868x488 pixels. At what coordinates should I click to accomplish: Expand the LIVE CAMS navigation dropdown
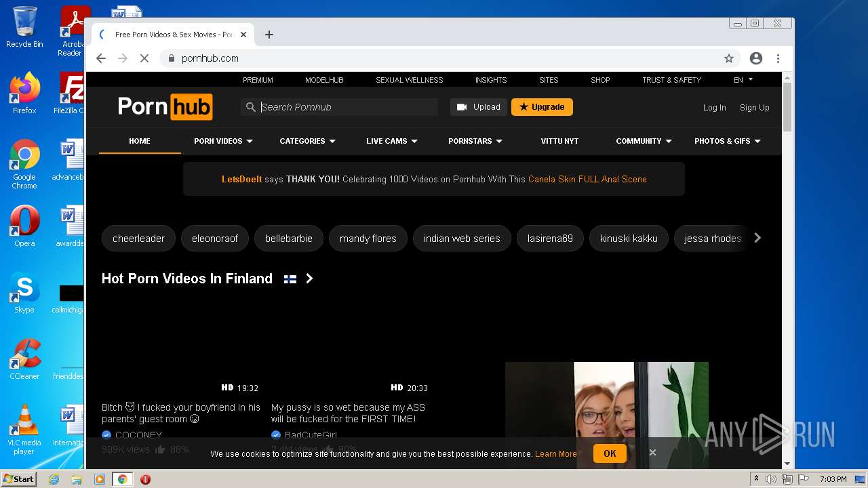tap(392, 141)
